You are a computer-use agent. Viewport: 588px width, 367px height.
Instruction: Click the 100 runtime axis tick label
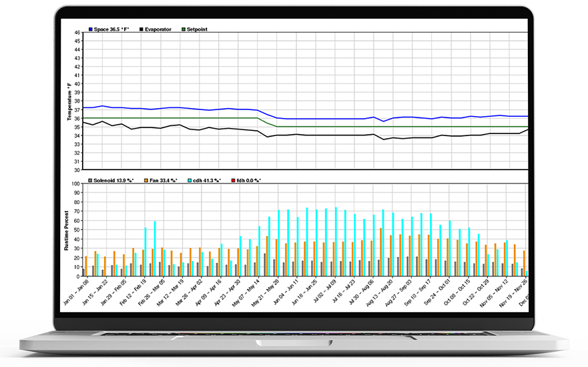point(75,183)
